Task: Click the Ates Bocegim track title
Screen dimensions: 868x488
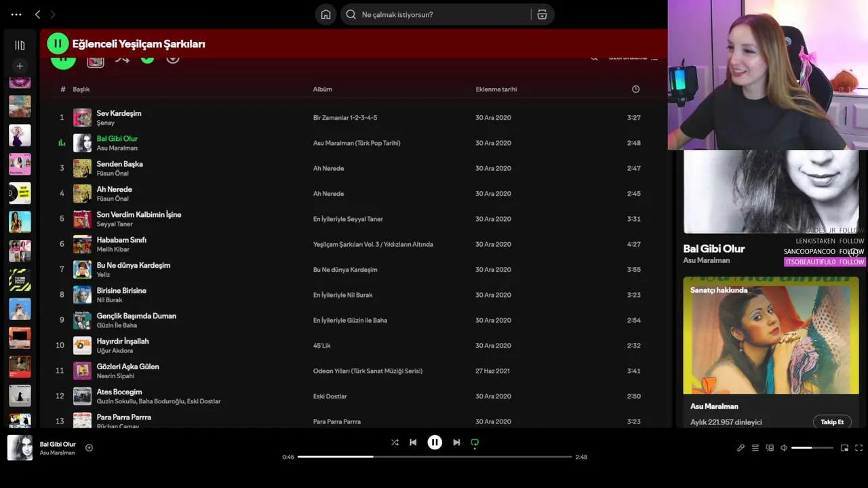Action: click(x=119, y=392)
